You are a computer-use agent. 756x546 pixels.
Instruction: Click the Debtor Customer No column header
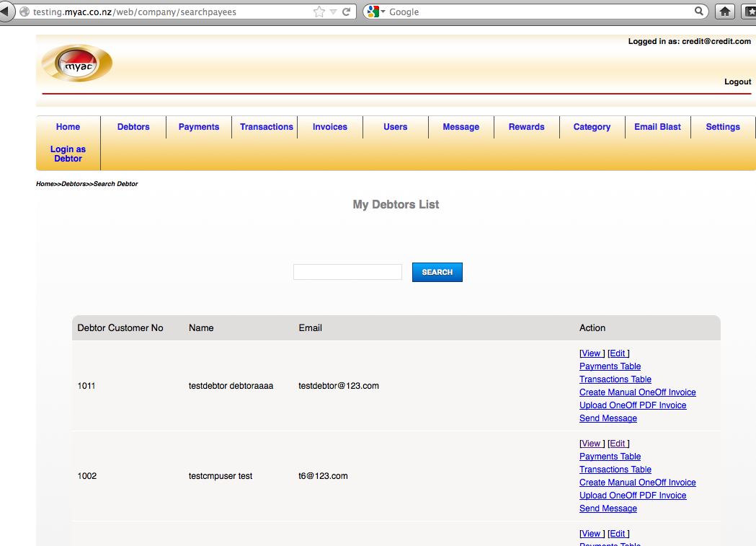[120, 327]
